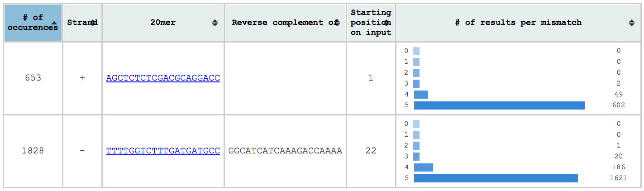Click the 5-mismatch bar showing 1621 results
The width and height of the screenshot is (644, 191).
pyautogui.click(x=496, y=178)
